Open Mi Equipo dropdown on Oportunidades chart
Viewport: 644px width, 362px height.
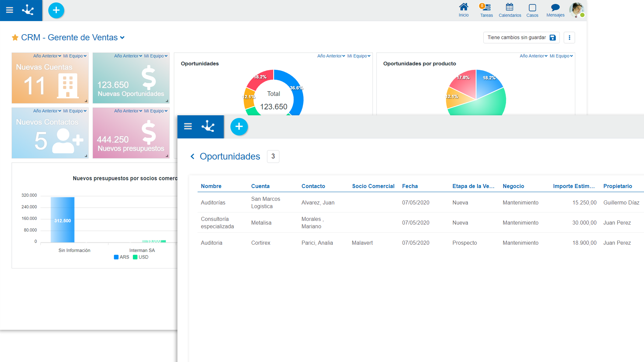(x=359, y=56)
